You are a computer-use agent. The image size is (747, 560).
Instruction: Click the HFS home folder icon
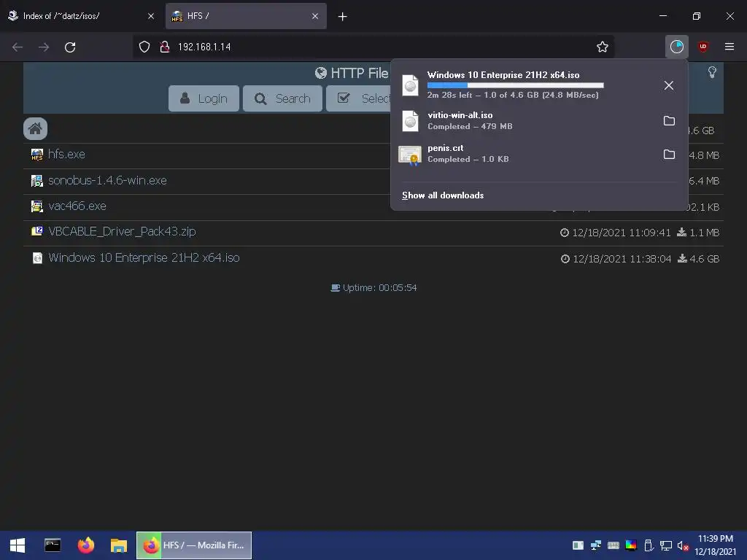[35, 128]
